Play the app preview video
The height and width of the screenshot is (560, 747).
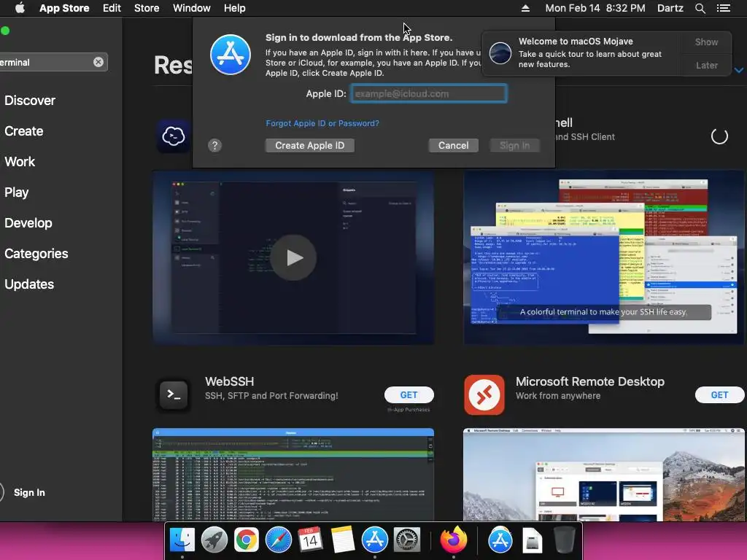click(x=293, y=257)
